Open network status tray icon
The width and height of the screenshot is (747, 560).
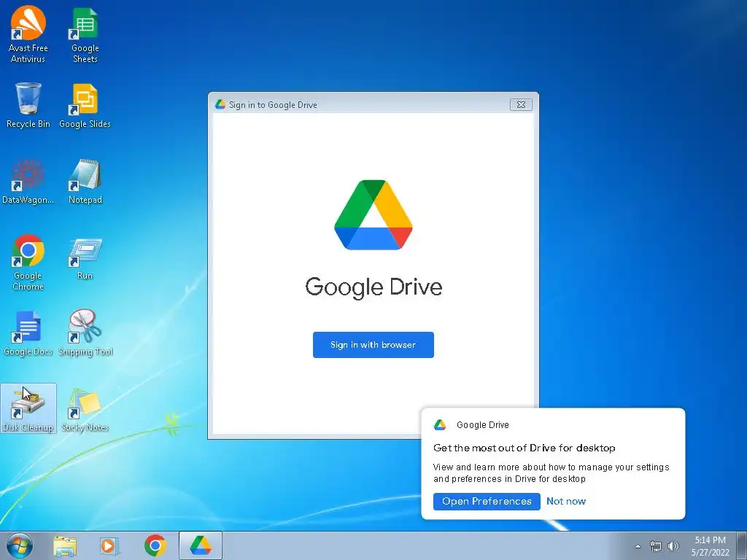tap(656, 546)
